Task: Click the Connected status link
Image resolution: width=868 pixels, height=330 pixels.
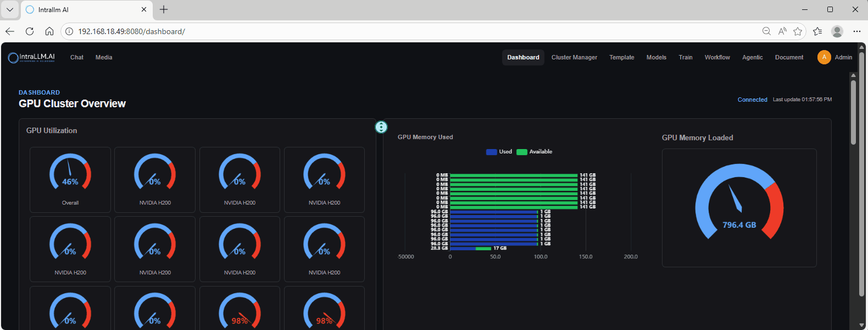Action: 752,100
